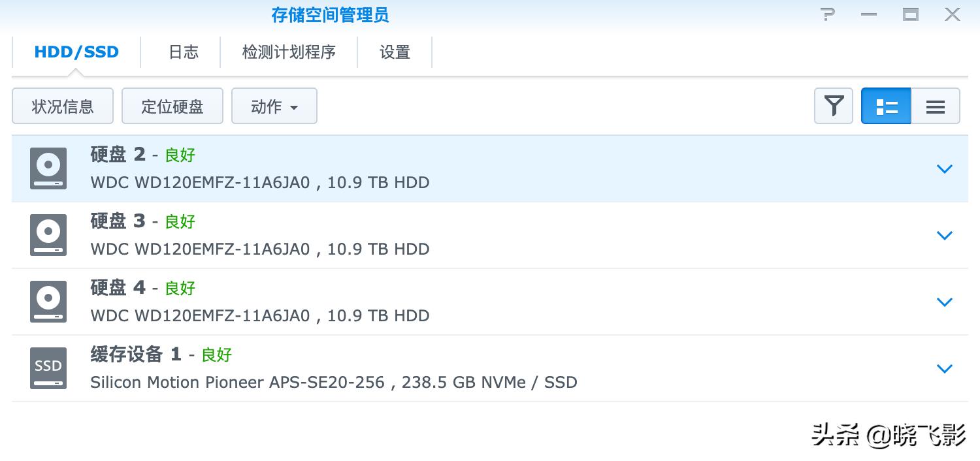This screenshot has height=461, width=980.
Task: Open the 动作 dropdown menu
Action: [274, 106]
